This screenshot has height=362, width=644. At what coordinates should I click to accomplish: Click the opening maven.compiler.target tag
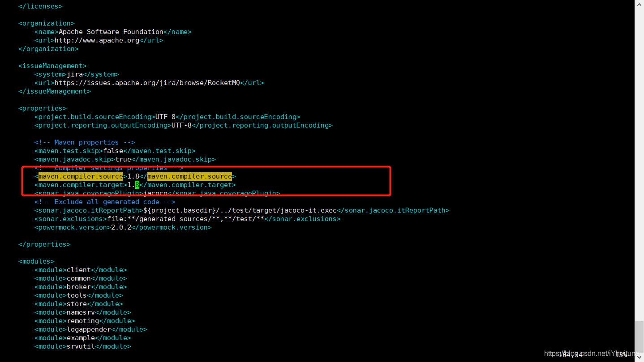[x=81, y=185]
